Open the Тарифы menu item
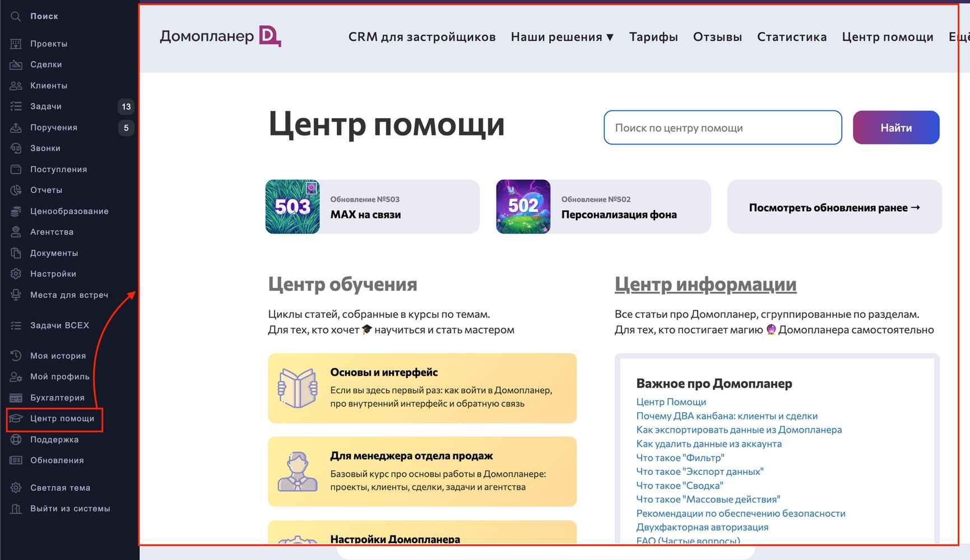 653,37
